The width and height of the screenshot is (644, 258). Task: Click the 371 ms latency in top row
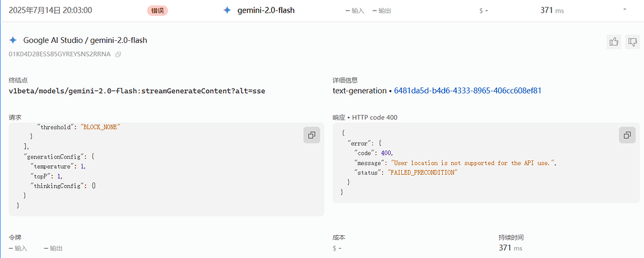pyautogui.click(x=552, y=10)
